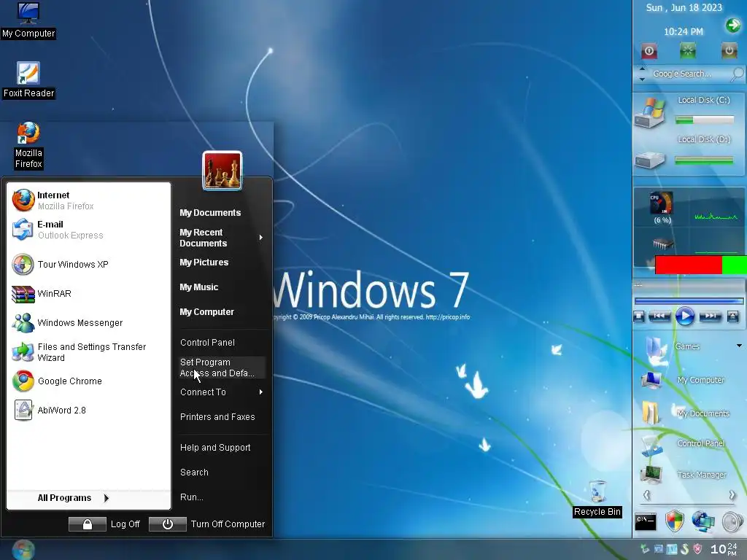Launch Foxit Reader from the desktop

click(28, 79)
